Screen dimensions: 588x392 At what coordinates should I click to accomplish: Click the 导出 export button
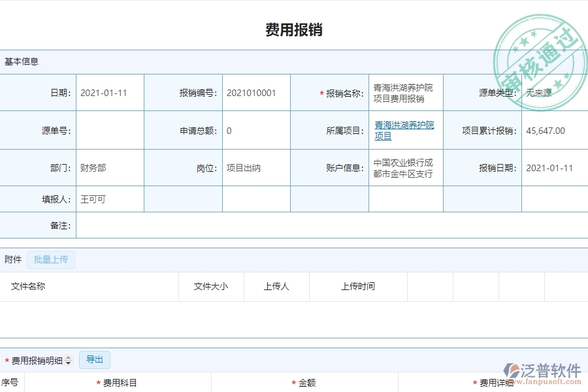(x=94, y=359)
